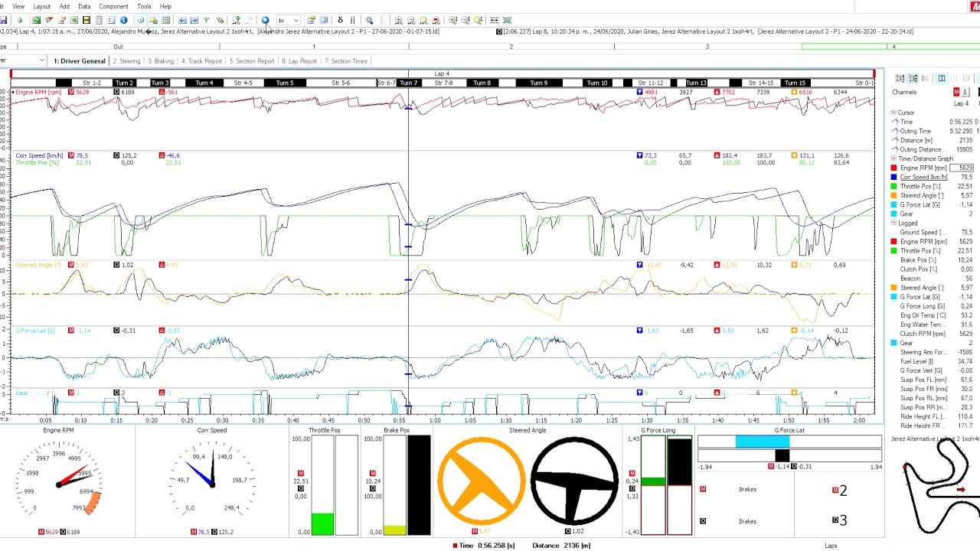Click the Turn 9 section marker
Viewport: 980px width, 551px height.
(x=539, y=83)
